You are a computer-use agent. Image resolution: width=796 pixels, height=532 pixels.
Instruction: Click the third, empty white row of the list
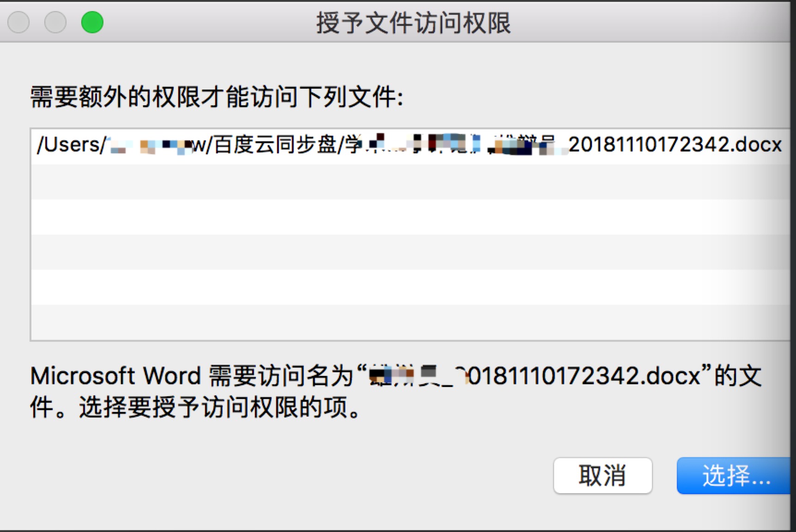(x=410, y=217)
